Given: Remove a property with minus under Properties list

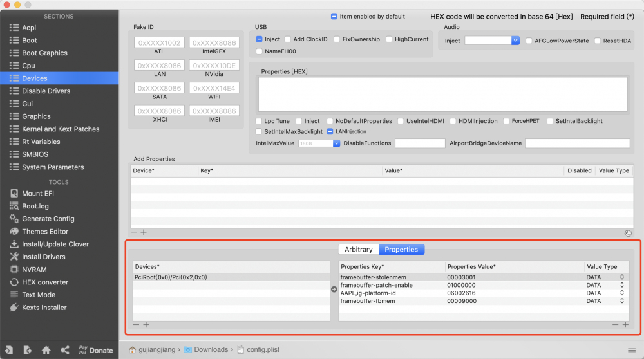Looking at the screenshot, I should click(x=615, y=324).
